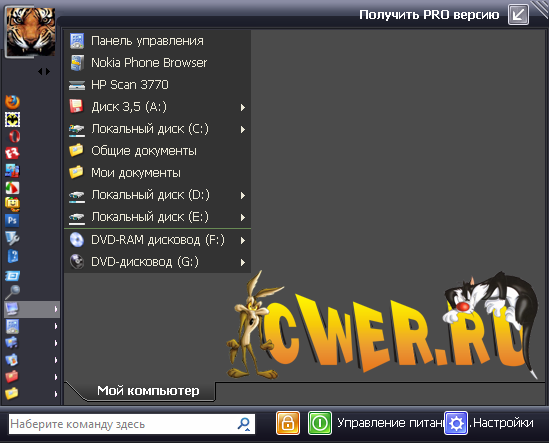Open Настройки settings gear button
The image size is (549, 443).
tap(456, 423)
